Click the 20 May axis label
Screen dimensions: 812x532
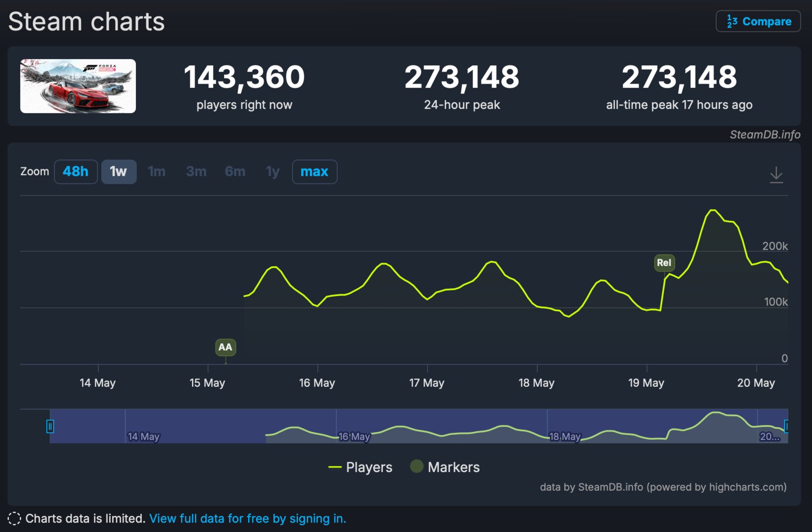click(x=756, y=383)
